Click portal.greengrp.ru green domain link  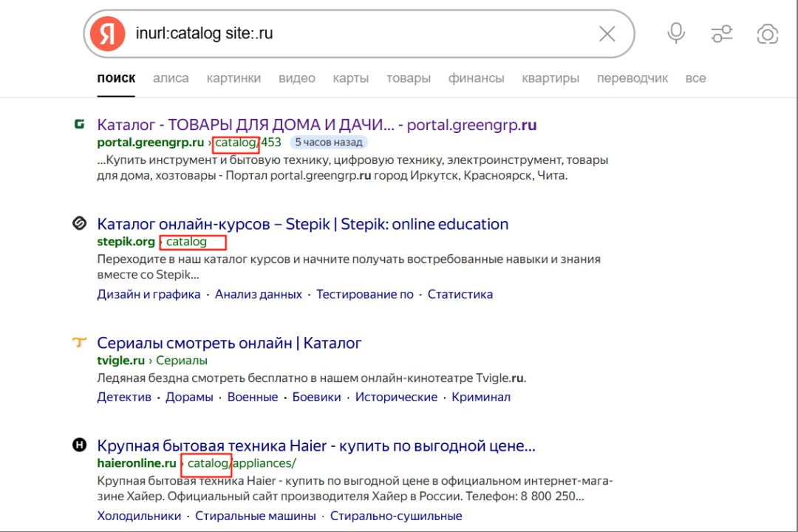pos(150,142)
